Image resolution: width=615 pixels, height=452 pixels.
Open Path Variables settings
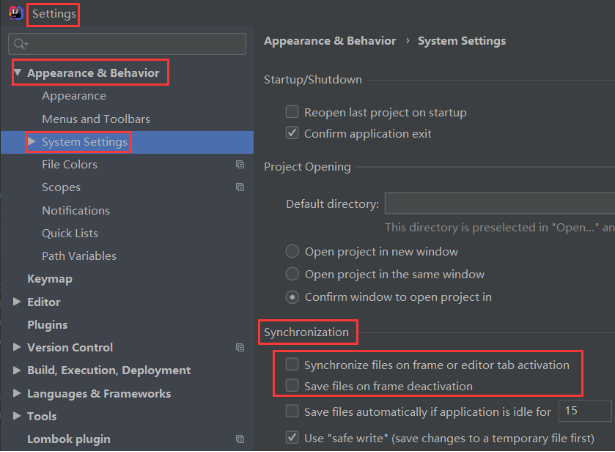point(79,256)
